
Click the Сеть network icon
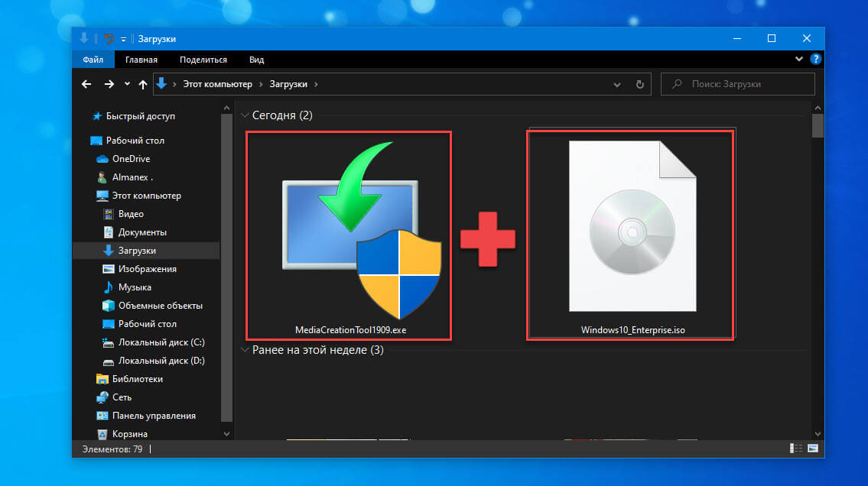102,397
